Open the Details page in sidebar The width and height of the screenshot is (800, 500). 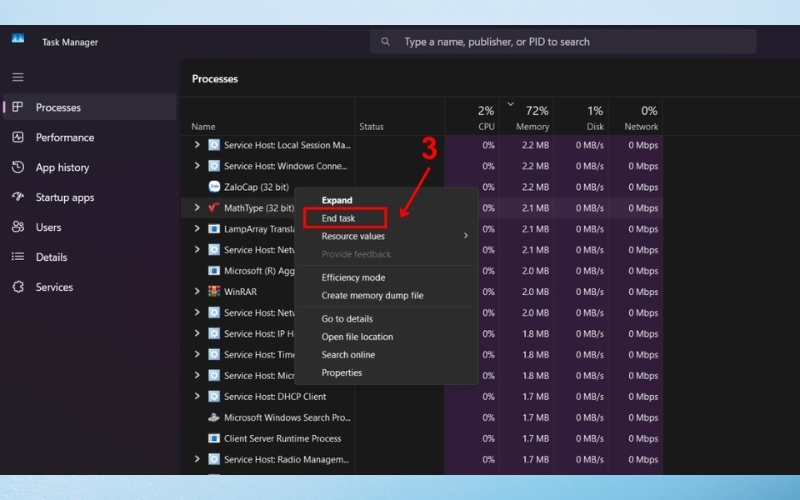click(x=51, y=257)
